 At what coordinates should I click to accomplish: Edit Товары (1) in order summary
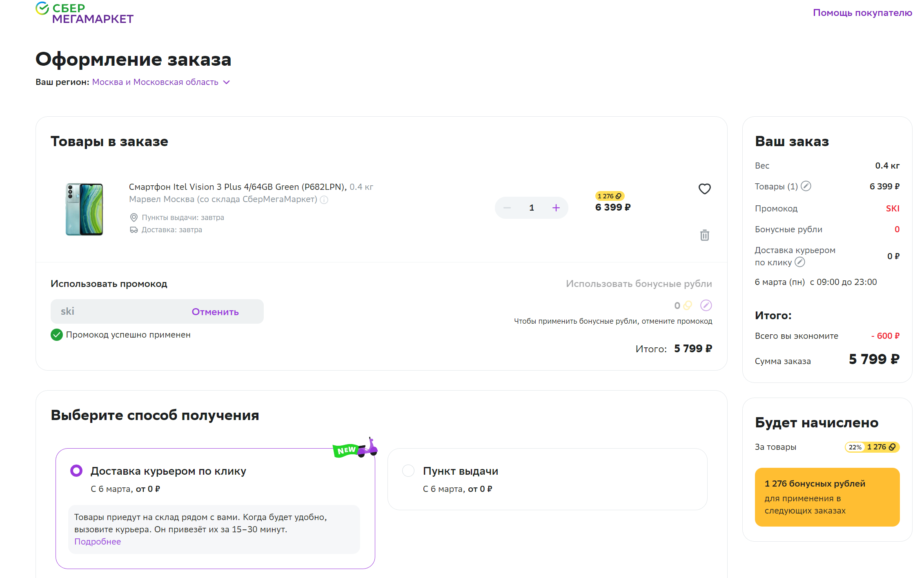pyautogui.click(x=806, y=186)
